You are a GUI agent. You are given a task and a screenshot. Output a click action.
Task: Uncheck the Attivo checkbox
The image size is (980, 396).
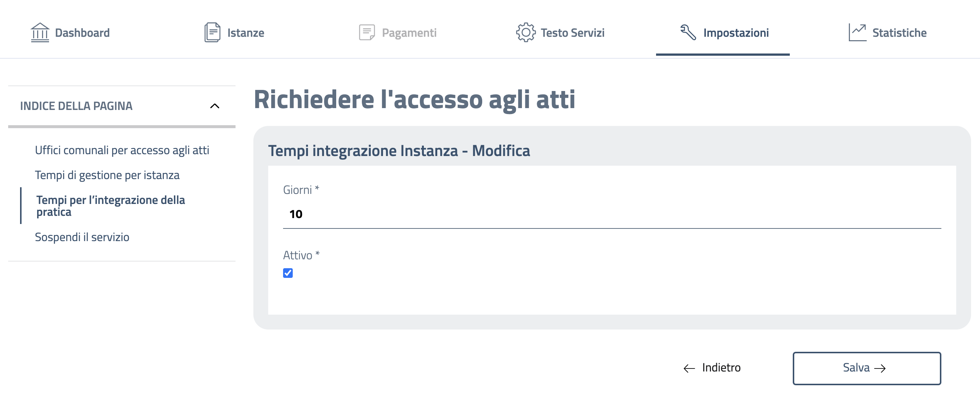[288, 273]
